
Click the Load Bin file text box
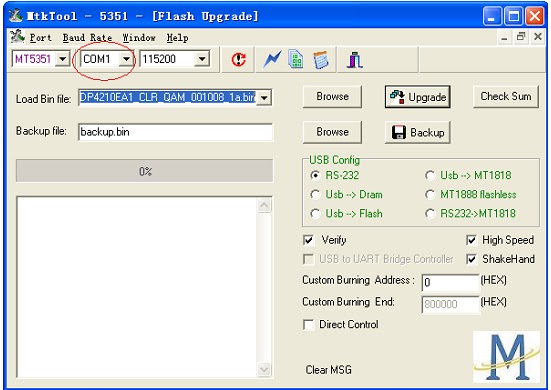[x=168, y=98]
